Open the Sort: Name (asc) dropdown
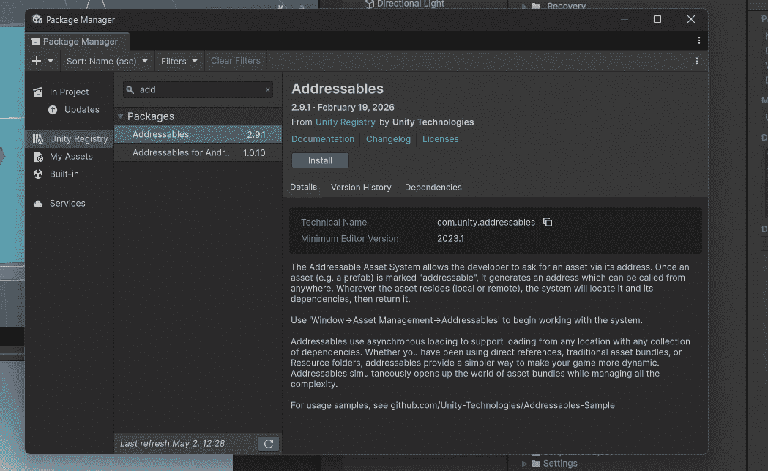The width and height of the screenshot is (768, 471). (x=107, y=61)
